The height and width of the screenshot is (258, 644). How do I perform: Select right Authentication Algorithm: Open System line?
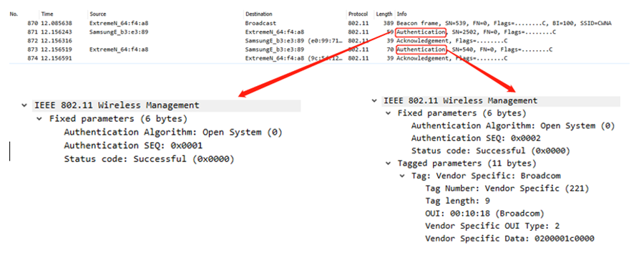pyautogui.click(x=513, y=126)
